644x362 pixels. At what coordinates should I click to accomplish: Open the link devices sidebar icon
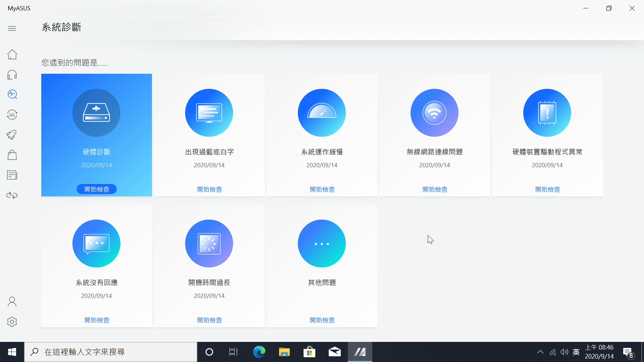click(x=12, y=195)
